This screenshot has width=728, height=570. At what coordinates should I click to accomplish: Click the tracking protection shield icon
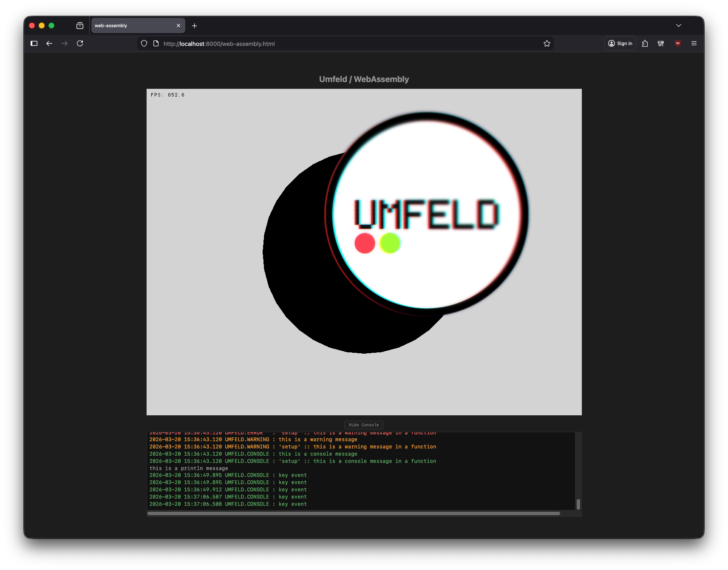pyautogui.click(x=144, y=43)
